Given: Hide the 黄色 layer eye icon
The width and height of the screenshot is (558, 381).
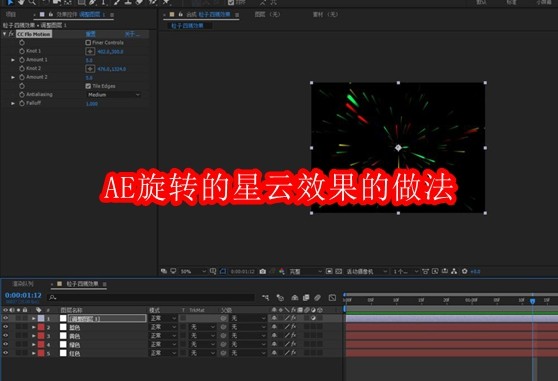Looking at the screenshot, I should click(x=5, y=335).
